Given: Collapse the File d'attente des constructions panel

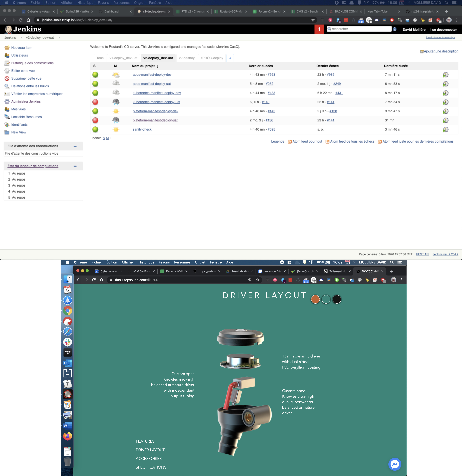Looking at the screenshot, I should click(x=75, y=146).
